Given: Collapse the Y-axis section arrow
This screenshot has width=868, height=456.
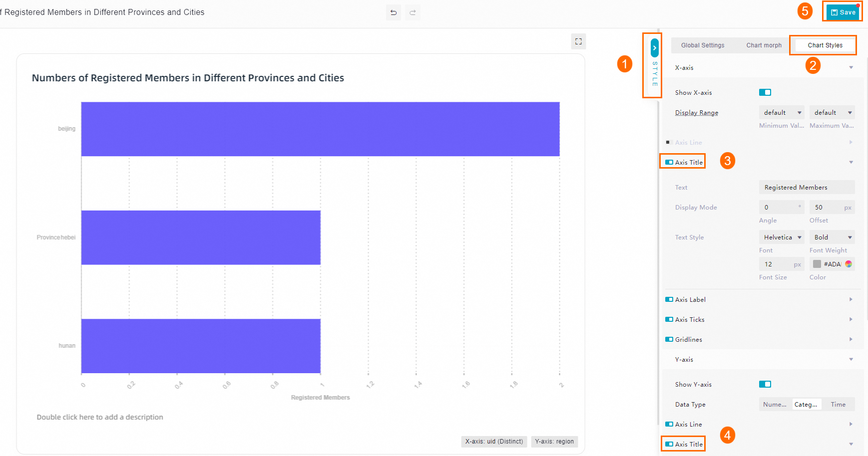Looking at the screenshot, I should coord(851,359).
